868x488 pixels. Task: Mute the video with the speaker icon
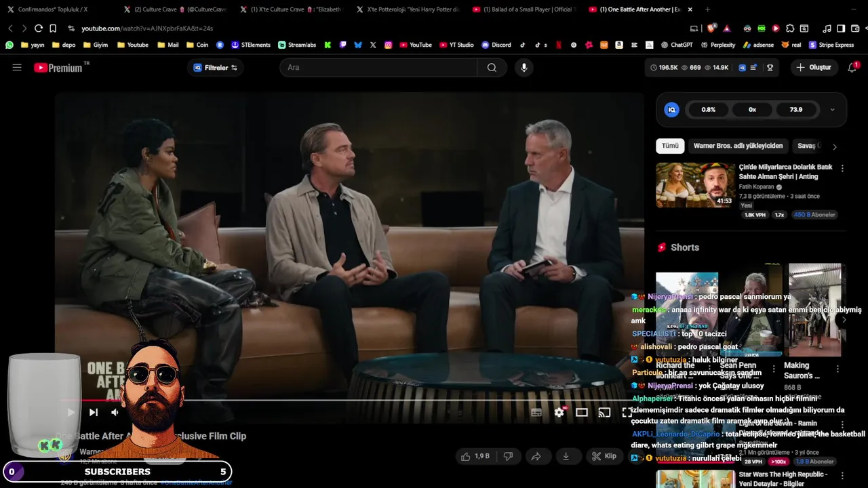(115, 412)
